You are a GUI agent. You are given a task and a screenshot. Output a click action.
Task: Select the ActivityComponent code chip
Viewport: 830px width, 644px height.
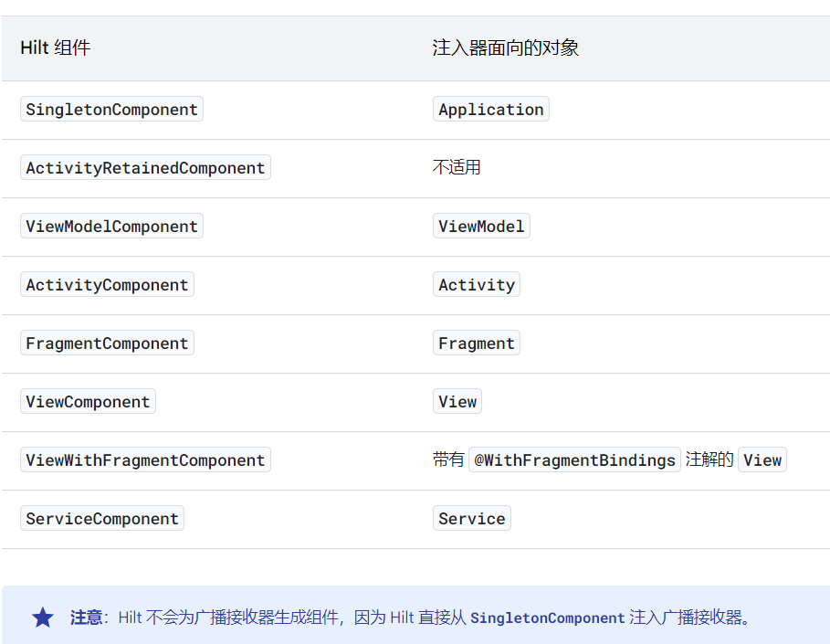tap(107, 284)
